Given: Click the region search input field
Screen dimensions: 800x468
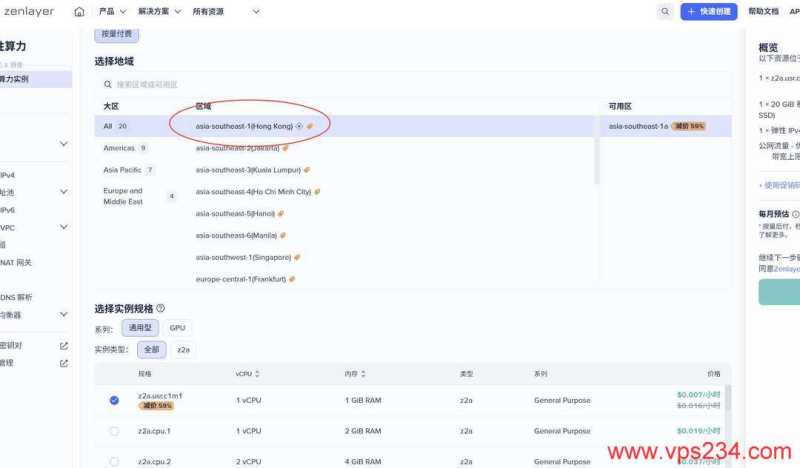Looking at the screenshot, I should 413,84.
